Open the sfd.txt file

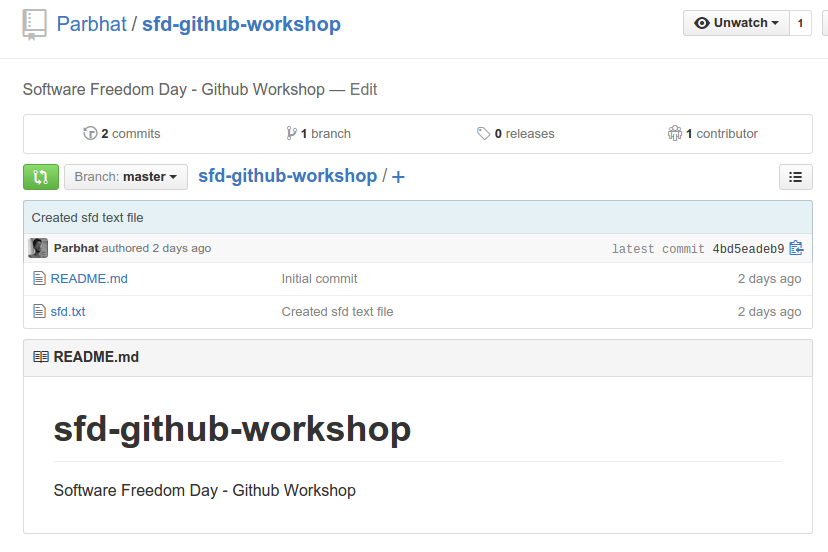68,312
